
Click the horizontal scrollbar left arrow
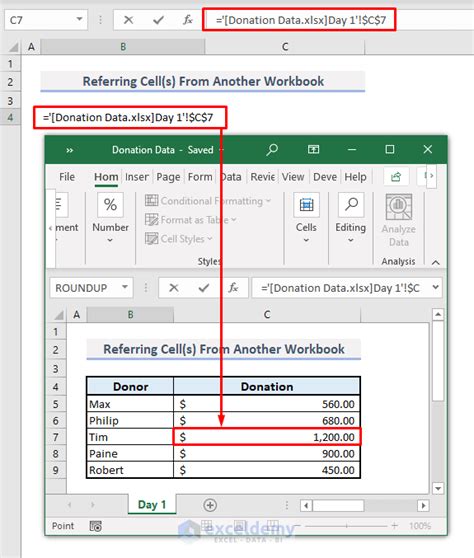306,505
